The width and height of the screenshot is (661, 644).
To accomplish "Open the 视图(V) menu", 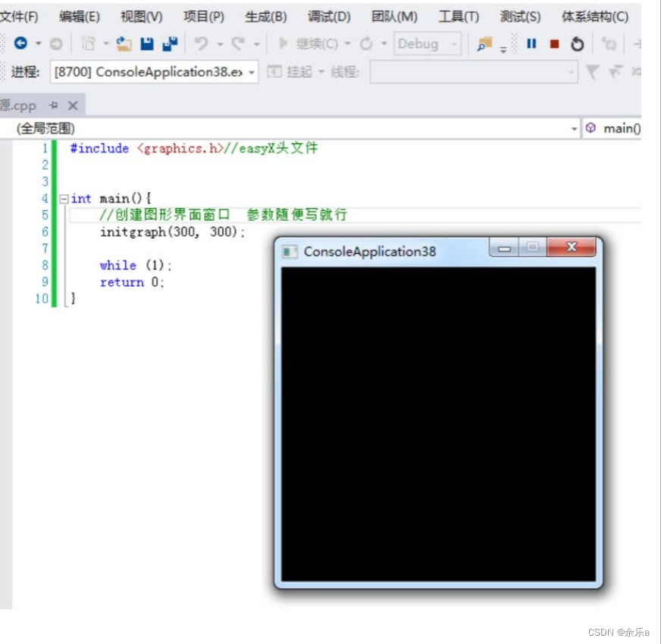I will click(141, 17).
